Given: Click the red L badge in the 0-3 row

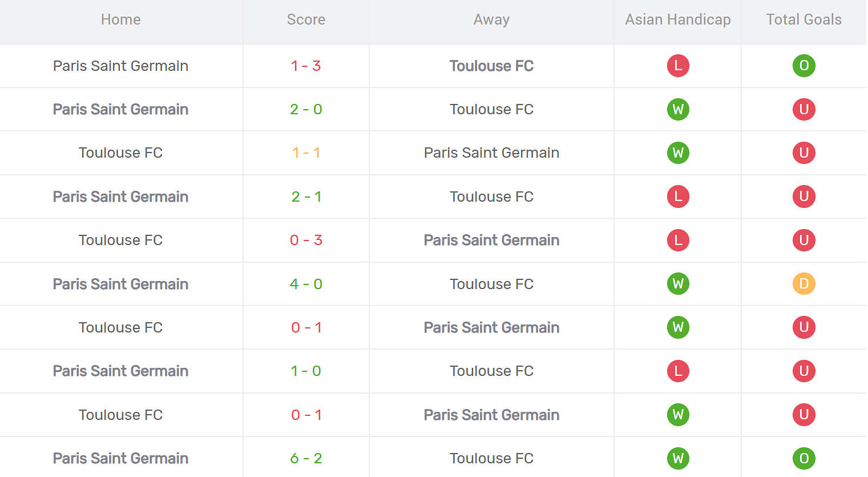Looking at the screenshot, I should click(x=678, y=240).
